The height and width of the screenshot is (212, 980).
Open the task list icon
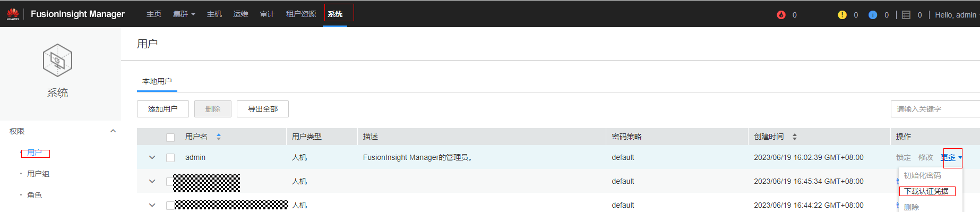pos(906,15)
